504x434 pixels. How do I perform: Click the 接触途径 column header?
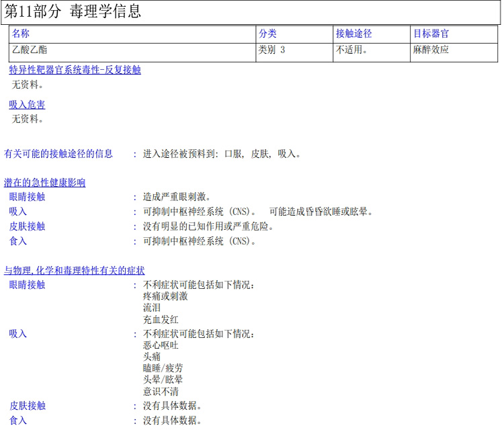353,34
